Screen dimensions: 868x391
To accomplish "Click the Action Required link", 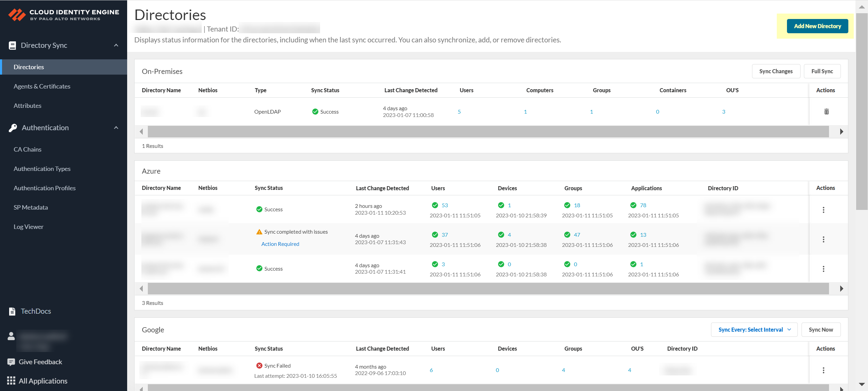I will point(280,244).
